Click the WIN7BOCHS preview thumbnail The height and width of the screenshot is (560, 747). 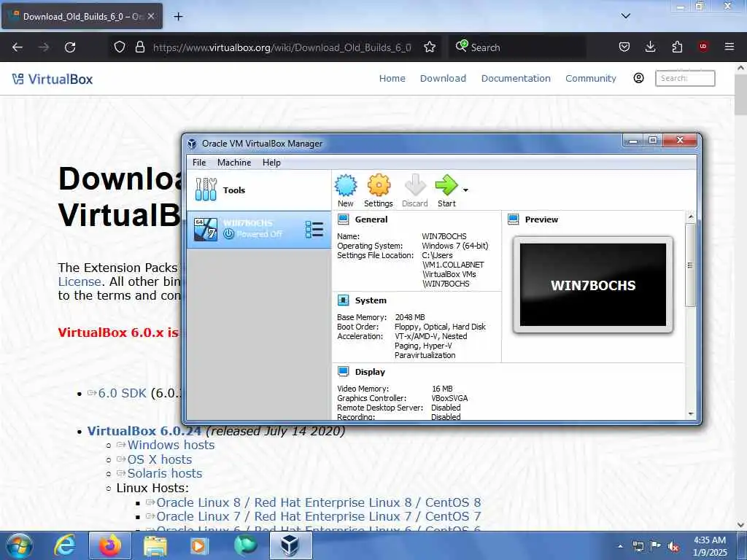coord(593,285)
